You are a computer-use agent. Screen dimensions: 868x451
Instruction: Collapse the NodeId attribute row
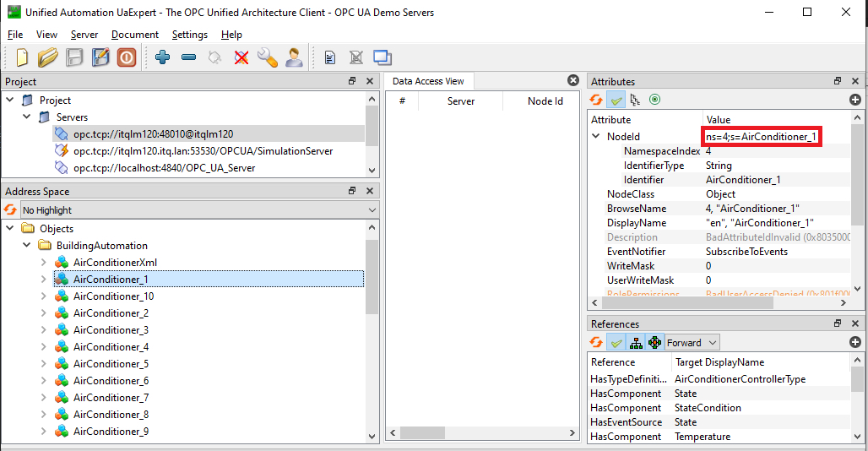[596, 136]
